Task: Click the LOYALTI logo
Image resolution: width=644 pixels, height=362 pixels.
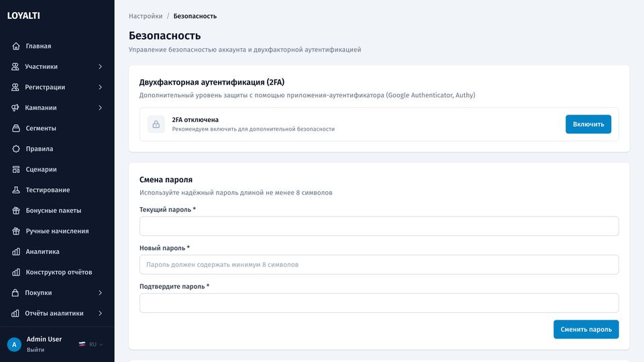Action: pos(23,15)
